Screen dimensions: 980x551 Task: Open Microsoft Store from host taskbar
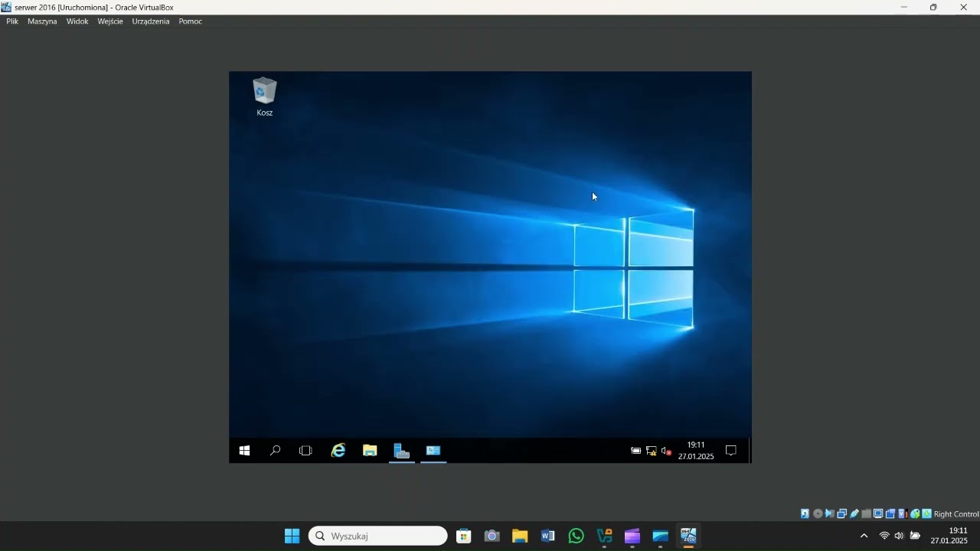click(464, 536)
